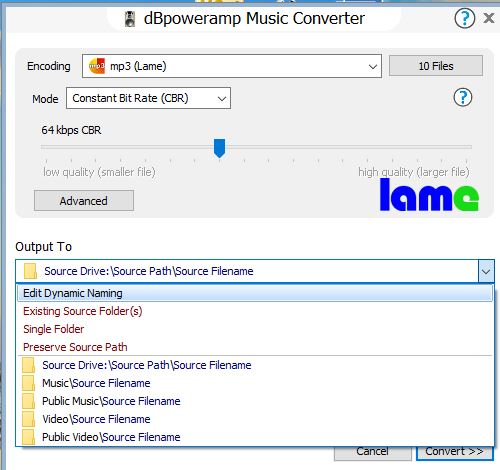Click folder icon beside Public Music\Source Filename
Screen dimensions: 500x470
click(x=29, y=401)
